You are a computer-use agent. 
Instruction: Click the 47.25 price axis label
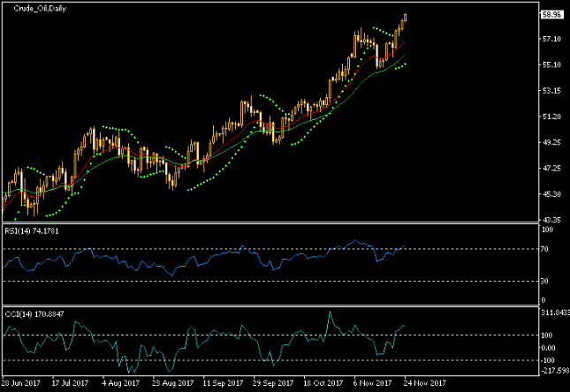coord(551,169)
